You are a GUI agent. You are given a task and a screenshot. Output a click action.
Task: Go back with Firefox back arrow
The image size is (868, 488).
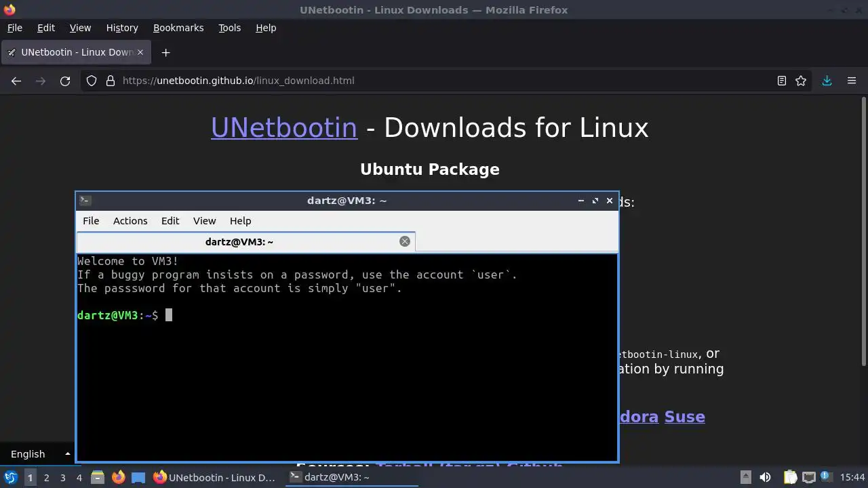(16, 81)
